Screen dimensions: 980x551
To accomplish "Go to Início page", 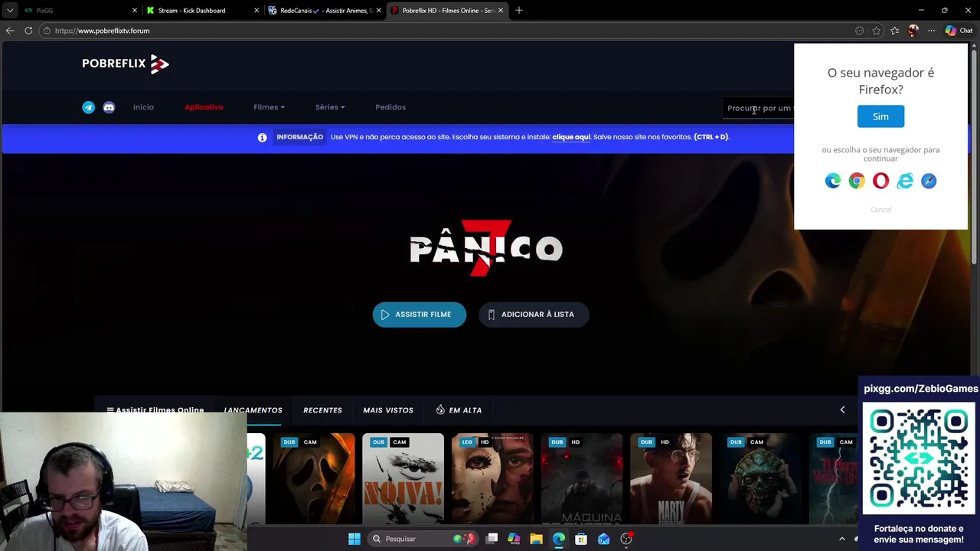I will pos(143,107).
